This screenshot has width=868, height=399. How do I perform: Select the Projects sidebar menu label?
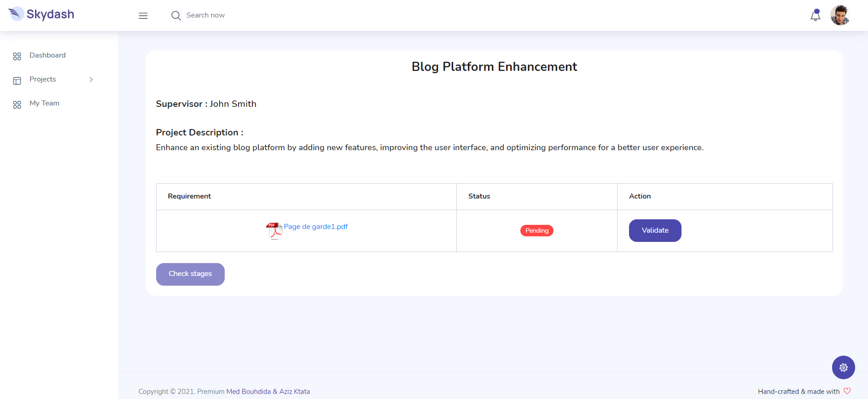pos(43,79)
